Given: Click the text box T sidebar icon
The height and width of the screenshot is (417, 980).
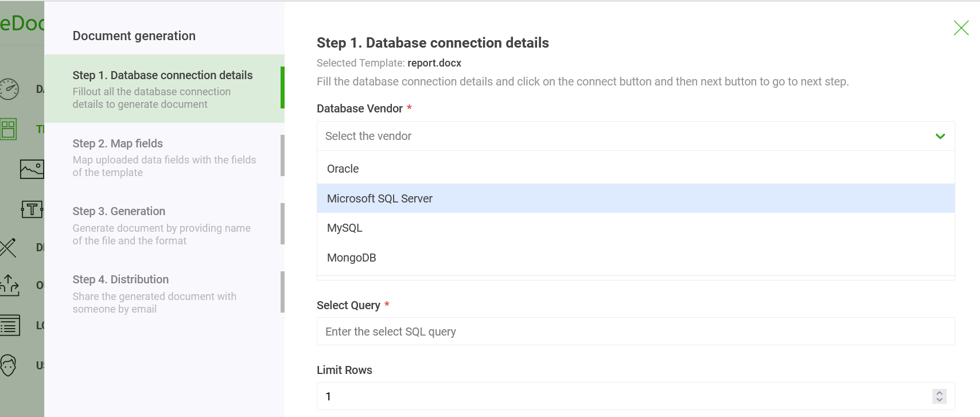Looking at the screenshot, I should (x=32, y=209).
